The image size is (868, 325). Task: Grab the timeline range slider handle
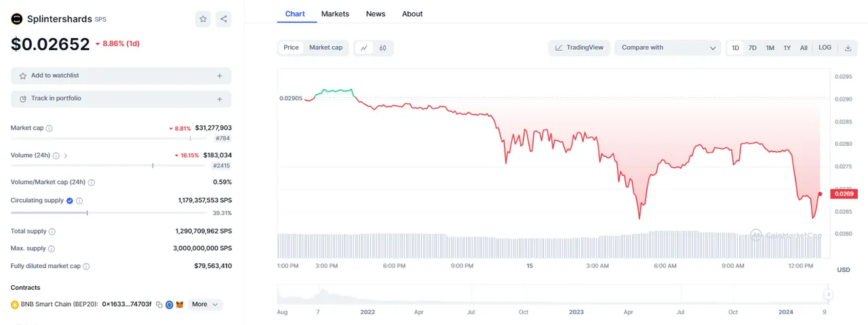point(828,295)
